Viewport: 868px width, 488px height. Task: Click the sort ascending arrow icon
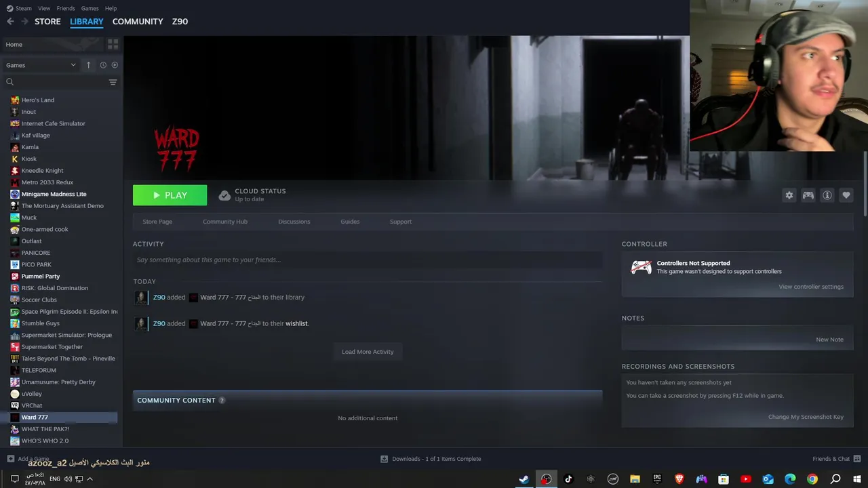coord(88,65)
